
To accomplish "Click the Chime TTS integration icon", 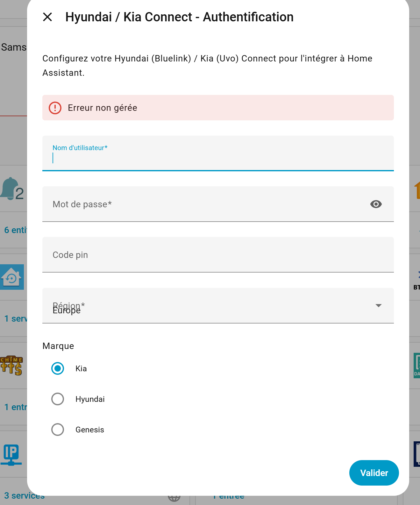I will point(12,365).
